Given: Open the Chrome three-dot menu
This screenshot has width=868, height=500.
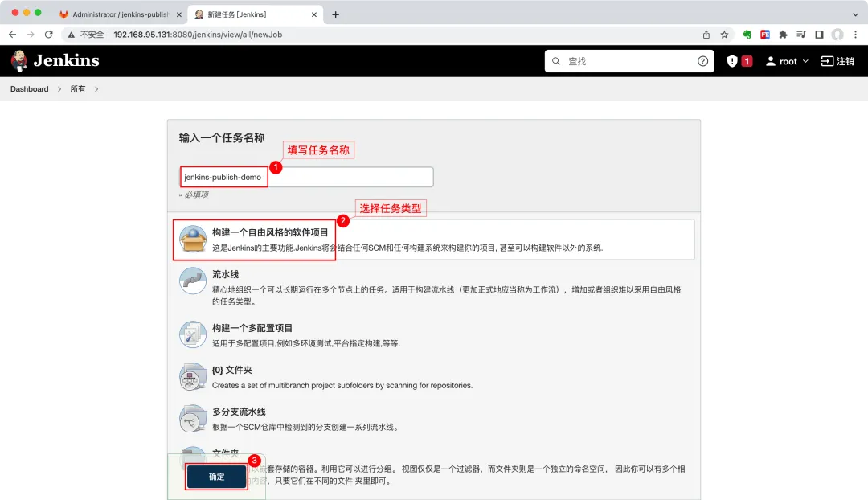Looking at the screenshot, I should coord(855,35).
